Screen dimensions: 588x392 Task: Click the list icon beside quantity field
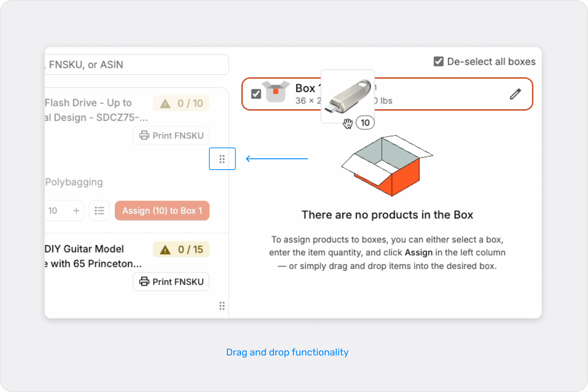pos(99,211)
